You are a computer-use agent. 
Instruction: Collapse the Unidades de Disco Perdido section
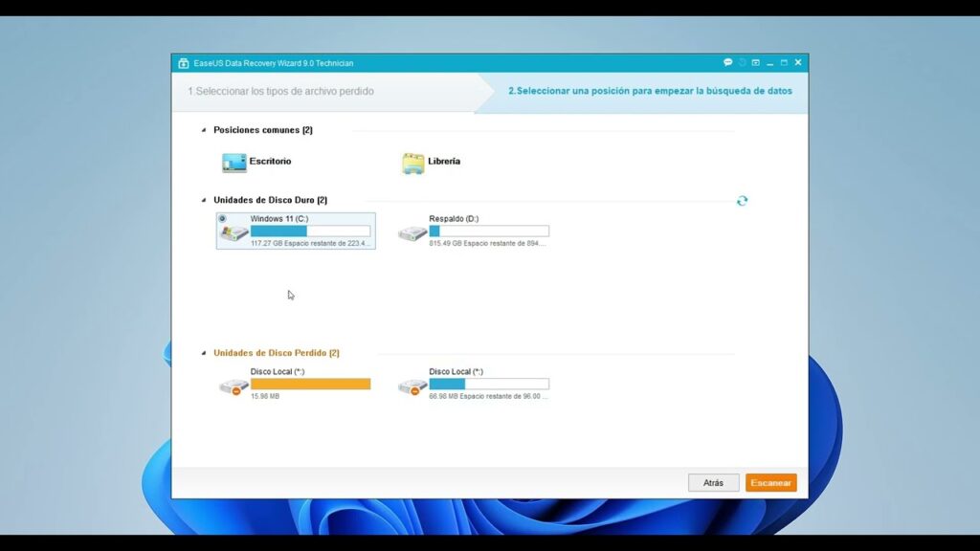pos(202,352)
